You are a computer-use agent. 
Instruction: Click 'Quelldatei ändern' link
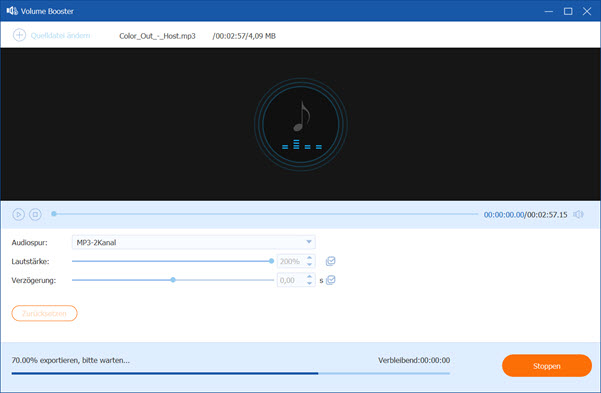[x=60, y=36]
